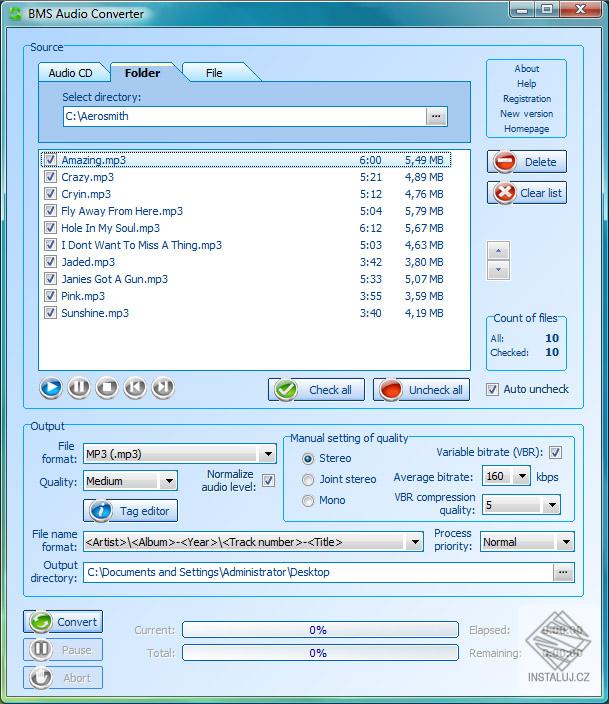Screen dimensions: 609x704
Task: Move selected file down in list
Action: (499, 270)
